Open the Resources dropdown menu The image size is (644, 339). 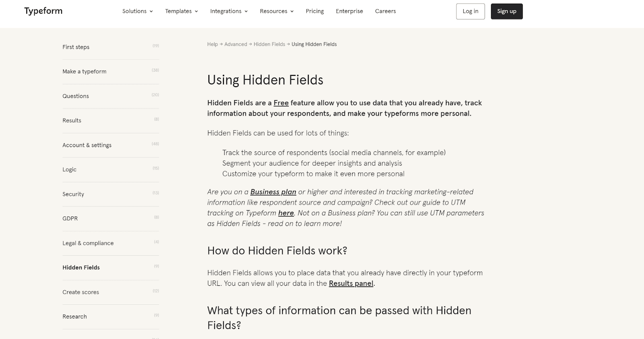tap(277, 11)
